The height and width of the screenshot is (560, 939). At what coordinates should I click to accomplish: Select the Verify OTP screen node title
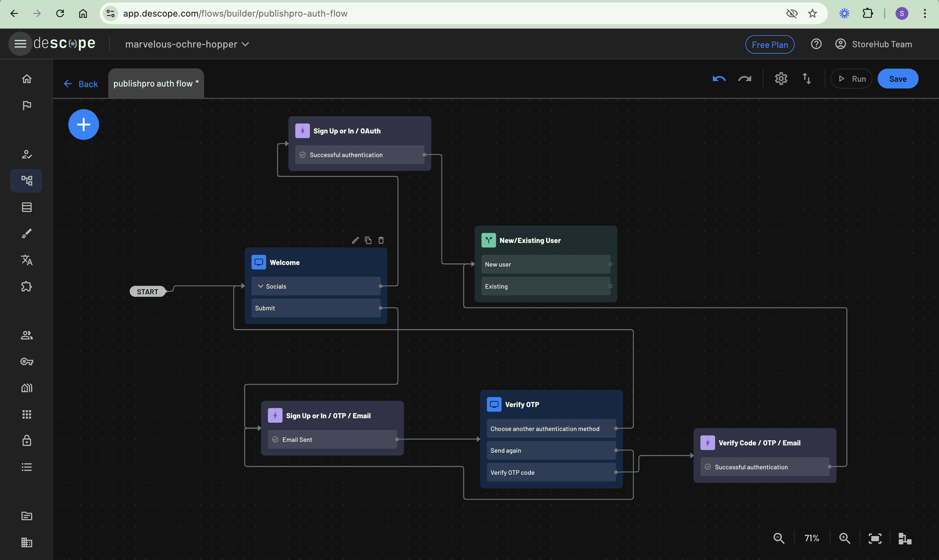[x=522, y=405]
